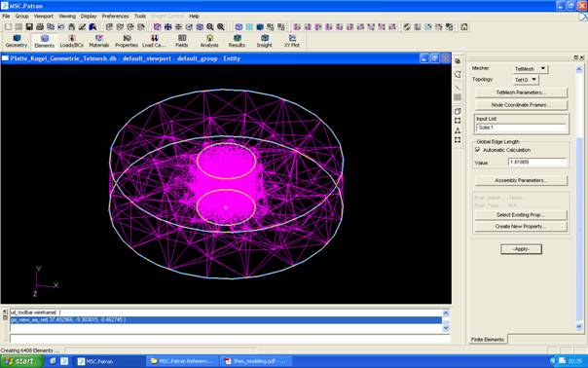Screen dimensions: 588x368
Task: Click the File New toolbar icon
Action: pyautogui.click(x=8, y=27)
